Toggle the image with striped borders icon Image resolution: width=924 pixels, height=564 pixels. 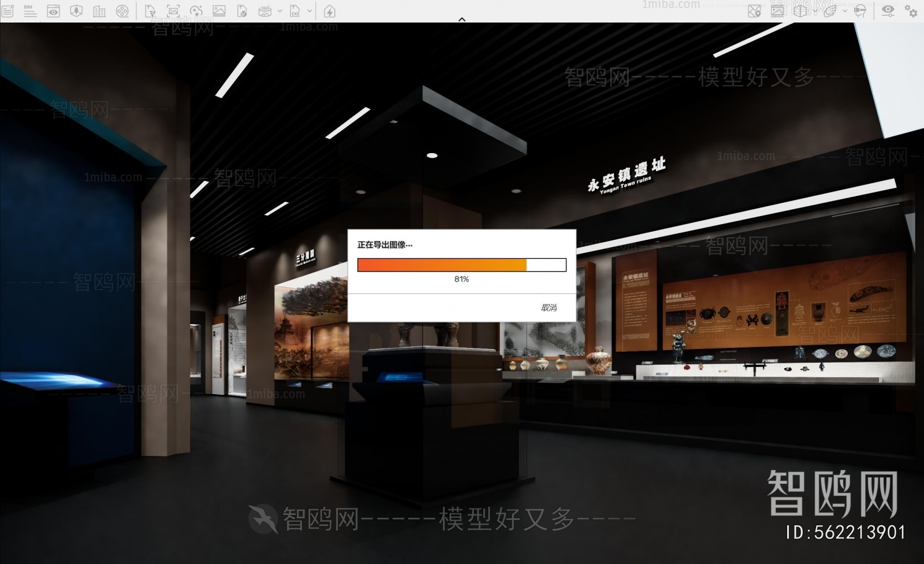(777, 11)
